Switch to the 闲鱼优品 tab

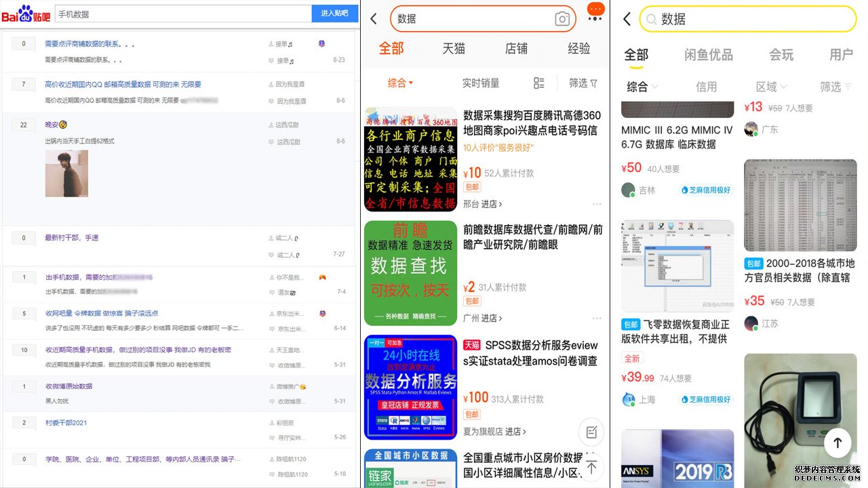(x=709, y=55)
